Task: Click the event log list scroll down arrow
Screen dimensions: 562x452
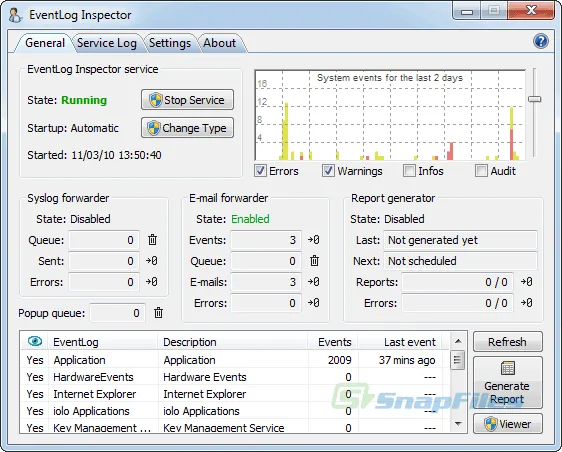Action: (x=458, y=424)
